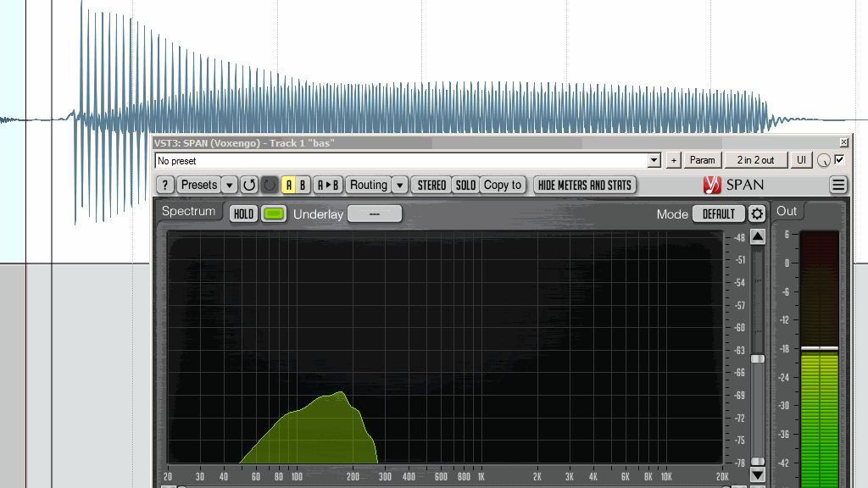Expand the Routing dropdown arrow

399,185
